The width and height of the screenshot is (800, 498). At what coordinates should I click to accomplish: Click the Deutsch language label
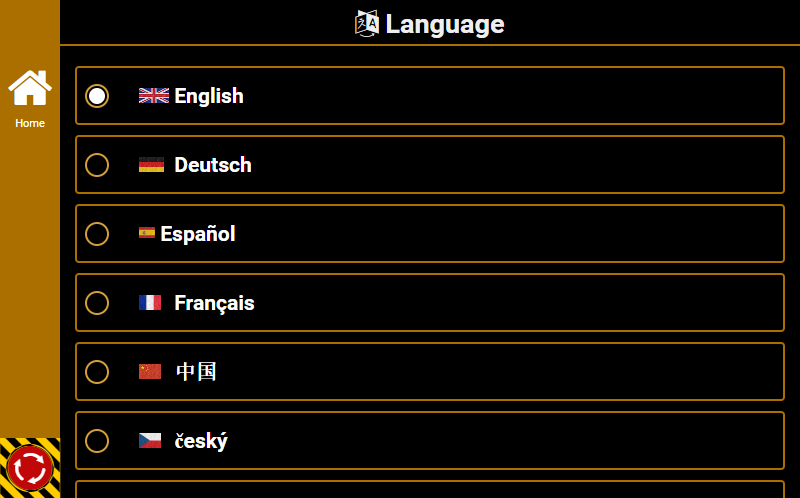213,165
